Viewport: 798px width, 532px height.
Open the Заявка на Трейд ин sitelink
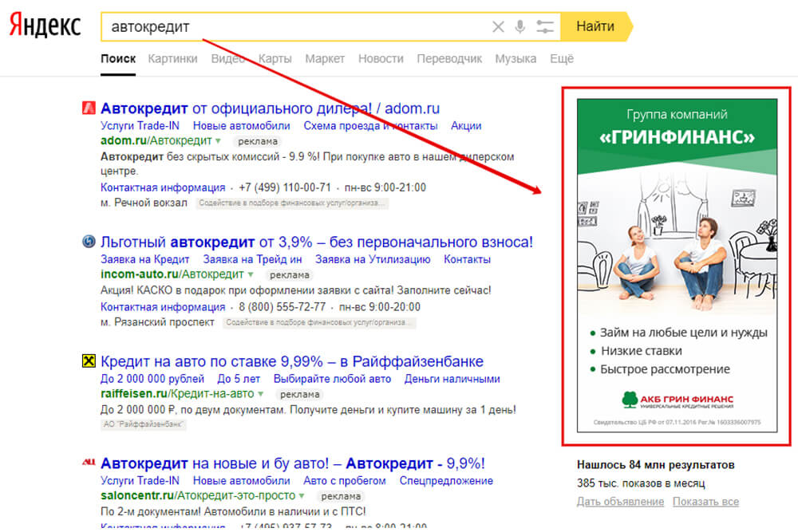[252, 259]
